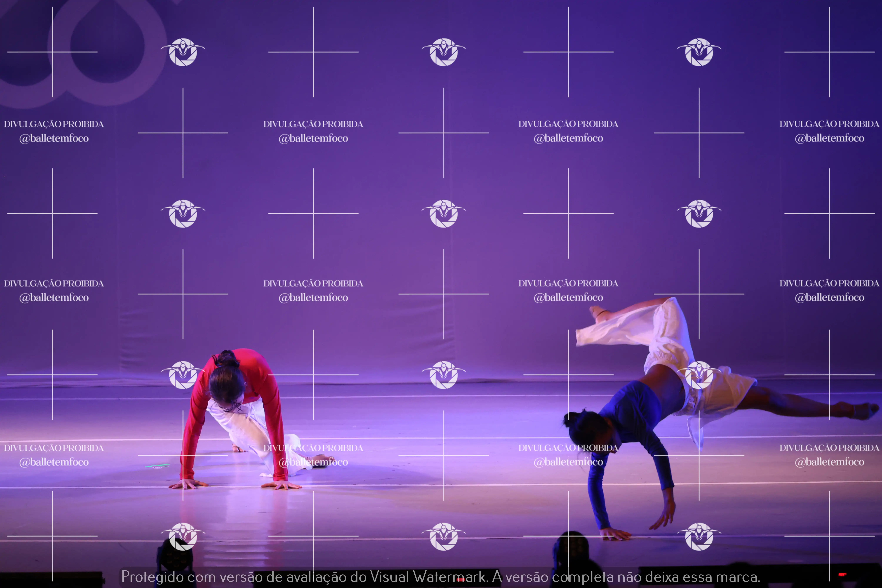This screenshot has width=882, height=588.
Task: Click the DIVULGAÇÃO PROIBIDA text over the blue dancer's head
Action: pyautogui.click(x=568, y=448)
